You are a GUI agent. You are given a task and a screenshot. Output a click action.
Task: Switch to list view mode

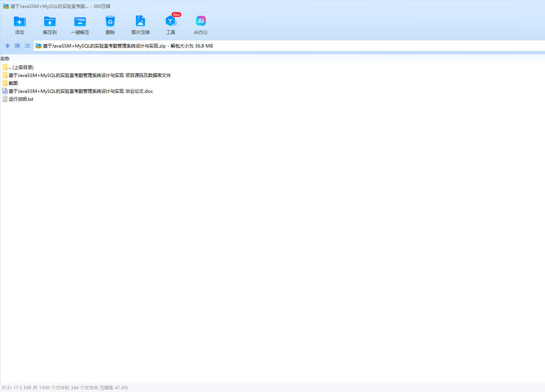coord(27,46)
